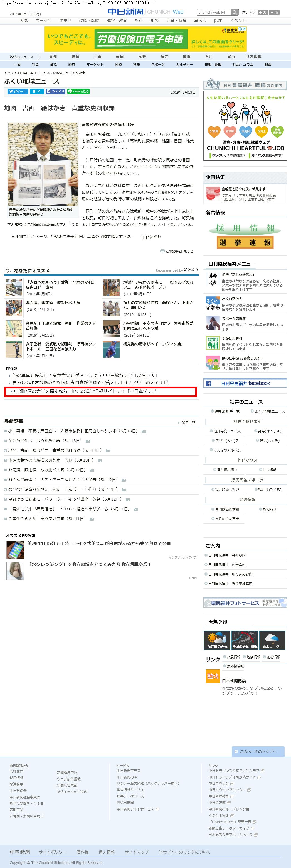Open the サイトマップ footer link

(137, 852)
